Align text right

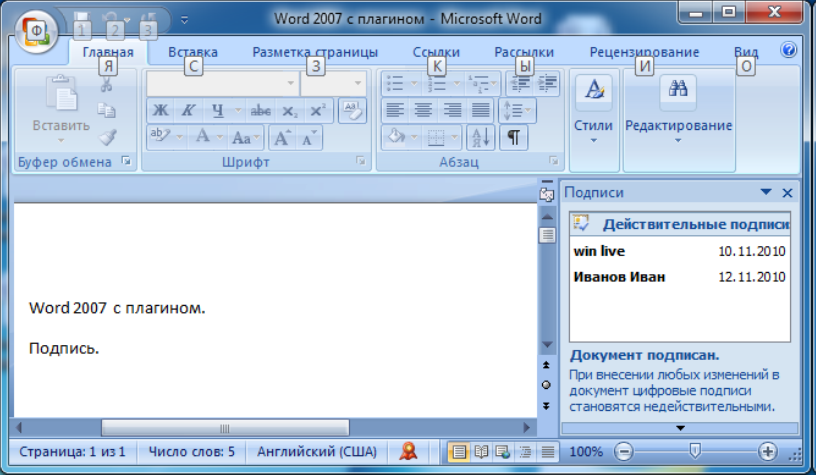click(452, 110)
